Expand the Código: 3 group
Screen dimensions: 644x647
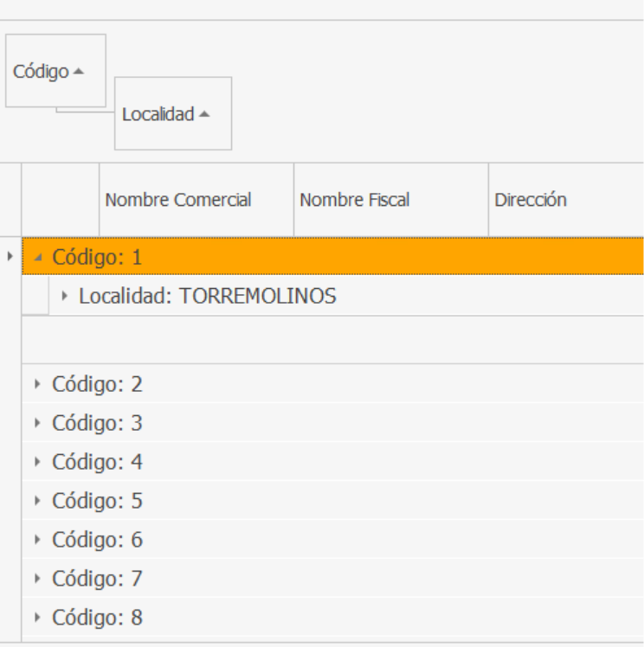37,423
